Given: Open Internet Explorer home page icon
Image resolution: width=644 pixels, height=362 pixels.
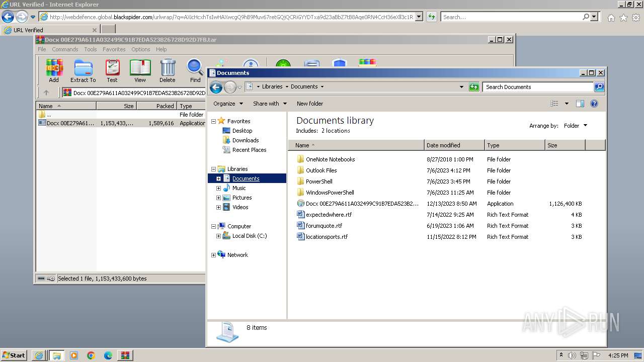Looking at the screenshot, I should (611, 18).
